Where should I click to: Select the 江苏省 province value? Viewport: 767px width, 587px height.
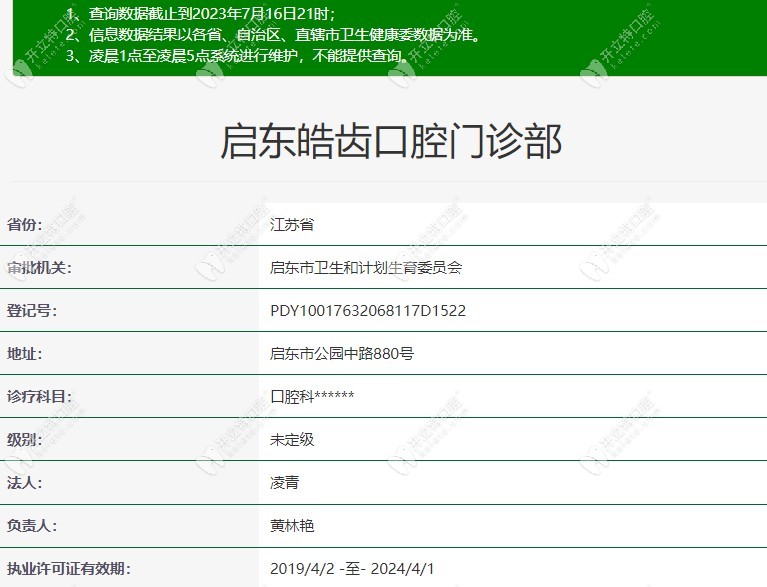click(292, 225)
